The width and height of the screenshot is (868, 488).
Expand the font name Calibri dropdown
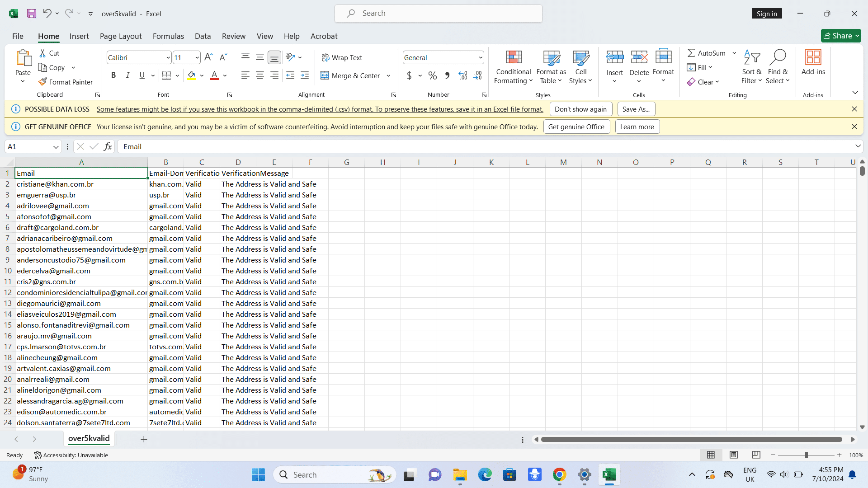168,57
